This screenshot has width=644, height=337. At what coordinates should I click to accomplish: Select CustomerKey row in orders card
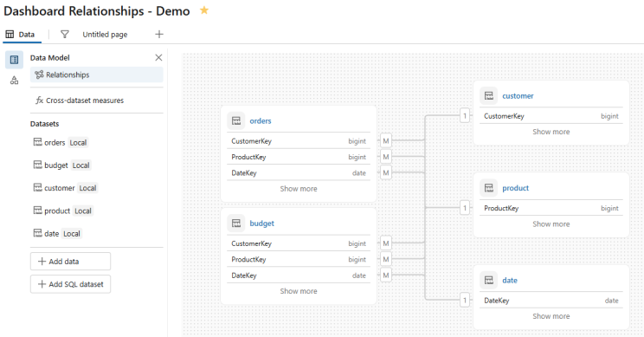[299, 141]
